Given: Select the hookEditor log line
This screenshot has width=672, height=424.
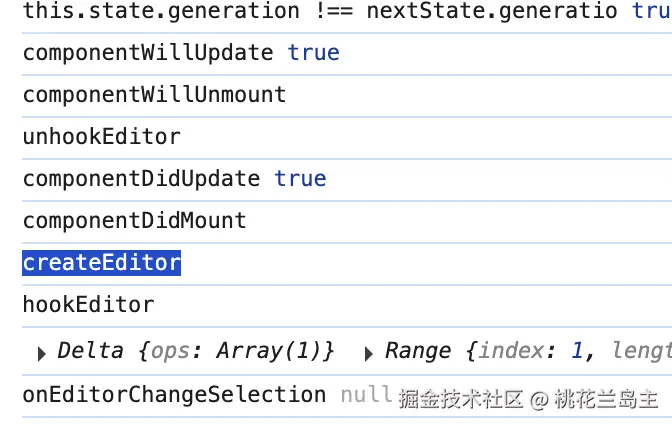Looking at the screenshot, I should click(88, 305).
